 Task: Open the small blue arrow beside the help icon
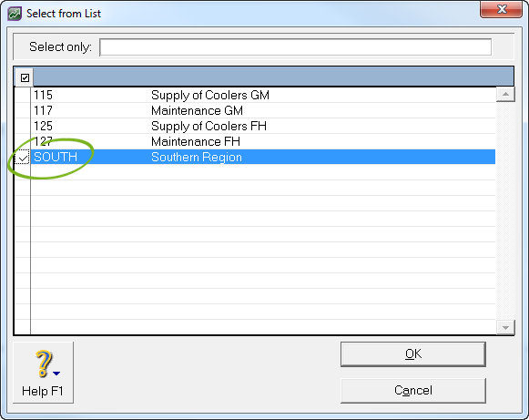coord(56,373)
